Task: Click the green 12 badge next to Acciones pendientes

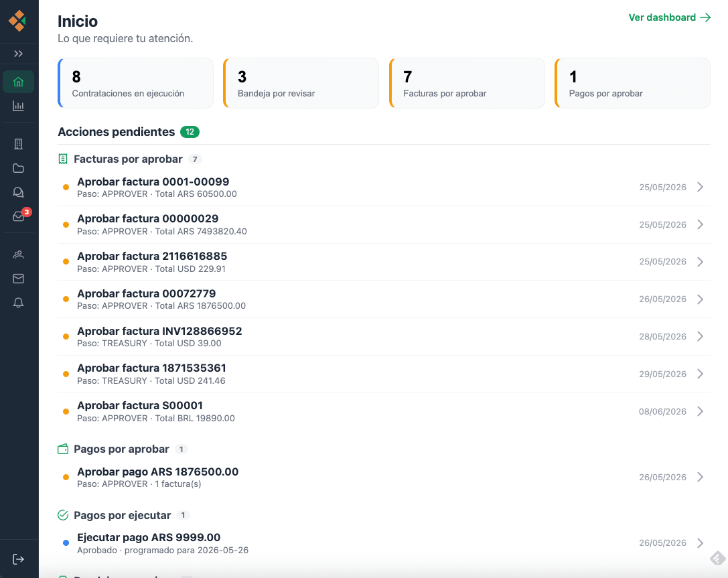Action: [190, 132]
